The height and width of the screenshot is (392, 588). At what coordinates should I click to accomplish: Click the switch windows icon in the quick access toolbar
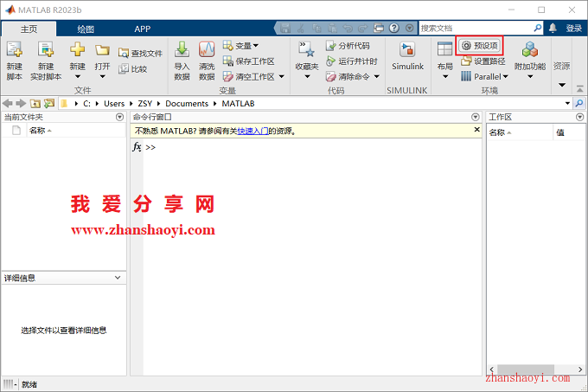379,29
